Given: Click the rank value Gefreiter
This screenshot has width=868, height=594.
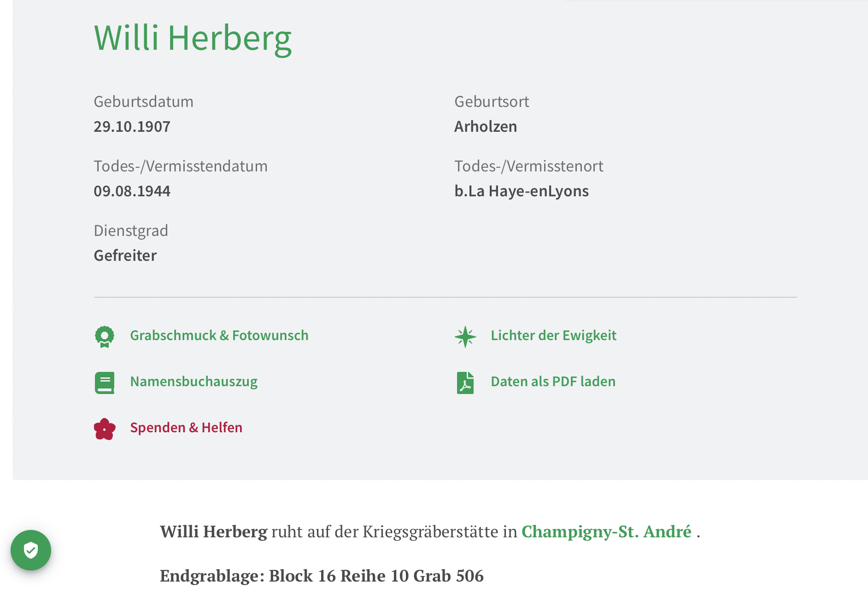Looking at the screenshot, I should tap(125, 255).
